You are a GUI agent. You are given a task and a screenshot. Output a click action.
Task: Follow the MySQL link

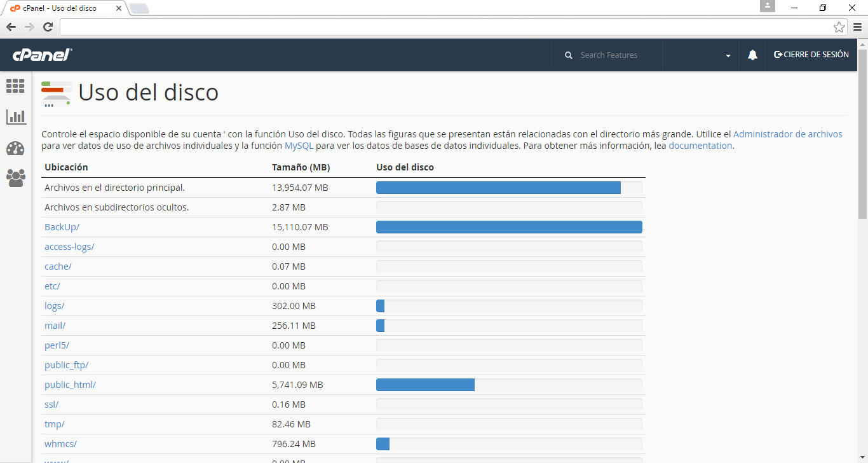pos(298,146)
